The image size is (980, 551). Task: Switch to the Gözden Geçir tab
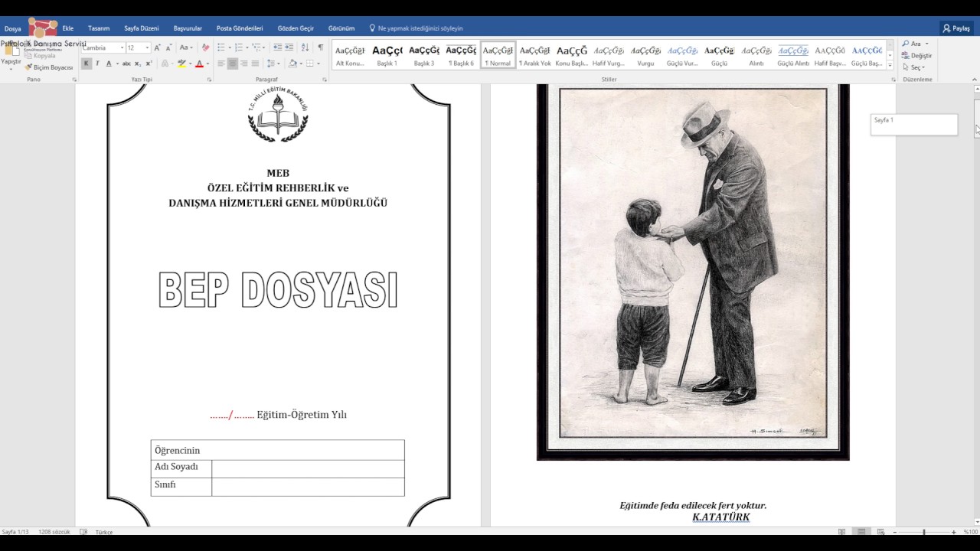(296, 28)
